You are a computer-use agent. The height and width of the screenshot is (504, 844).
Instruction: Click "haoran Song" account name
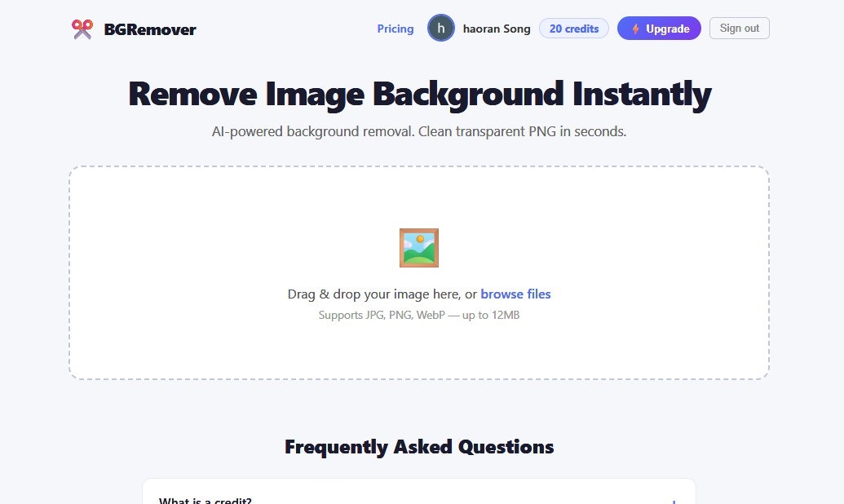(496, 29)
